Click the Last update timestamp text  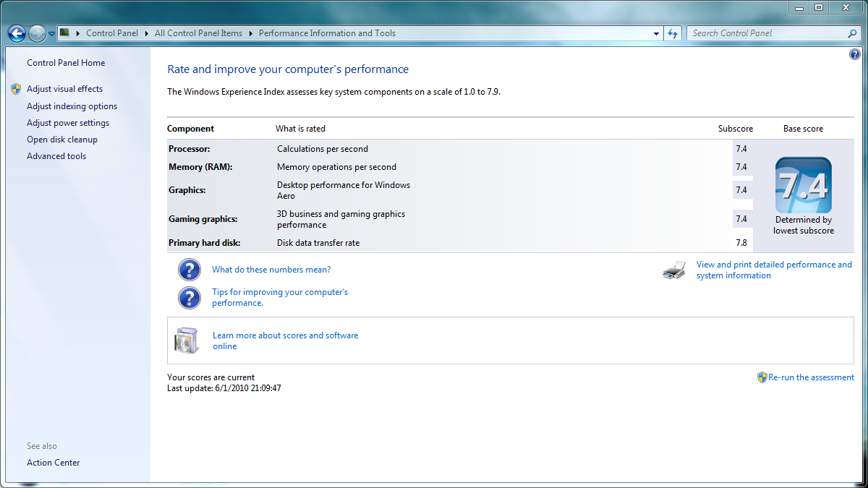(x=224, y=388)
